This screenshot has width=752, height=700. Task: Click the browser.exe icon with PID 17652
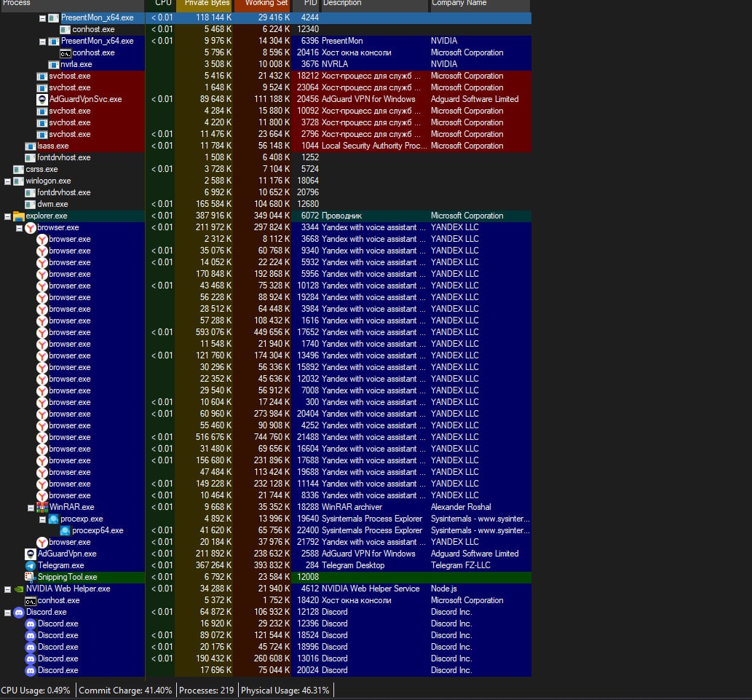point(42,332)
